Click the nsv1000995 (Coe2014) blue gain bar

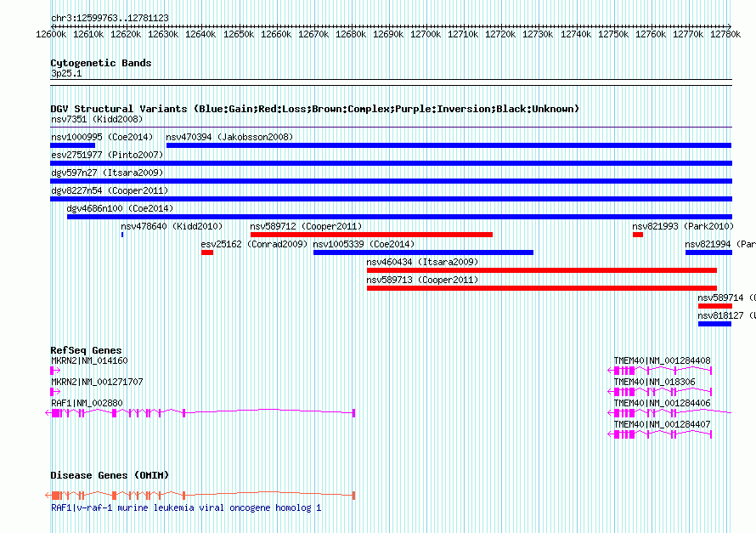coord(73,145)
